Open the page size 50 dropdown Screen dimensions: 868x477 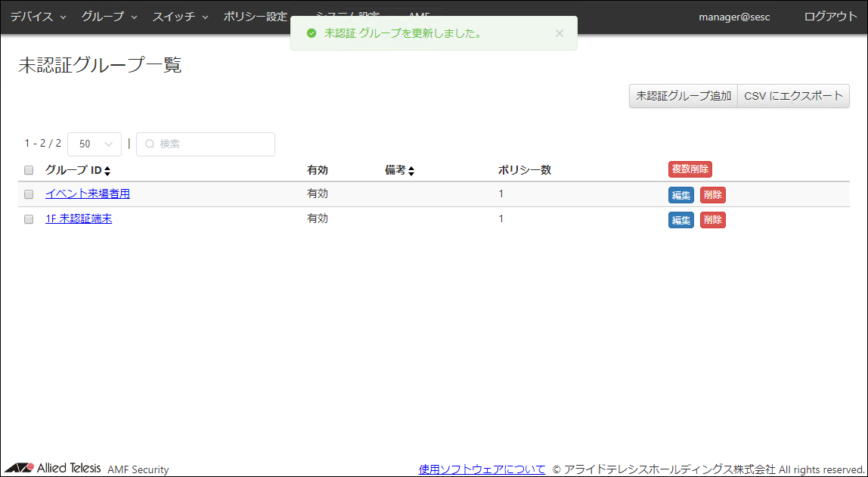(x=95, y=144)
